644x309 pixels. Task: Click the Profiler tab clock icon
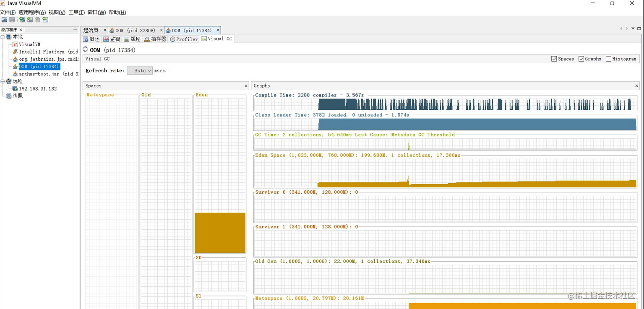[172, 39]
